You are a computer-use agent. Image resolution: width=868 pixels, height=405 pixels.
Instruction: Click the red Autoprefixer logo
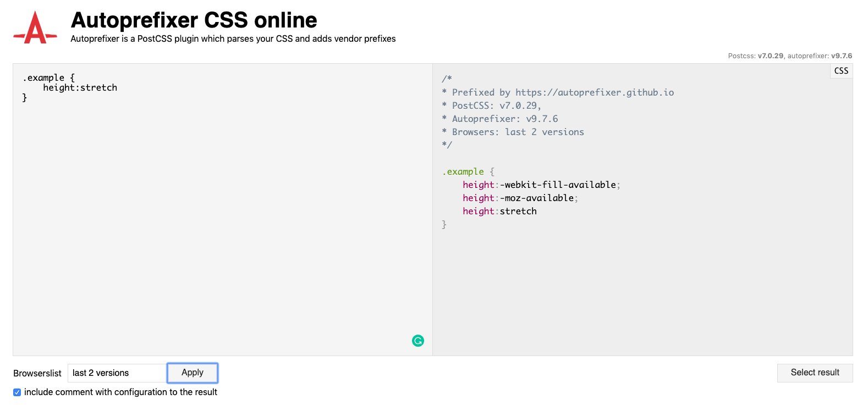click(x=35, y=27)
